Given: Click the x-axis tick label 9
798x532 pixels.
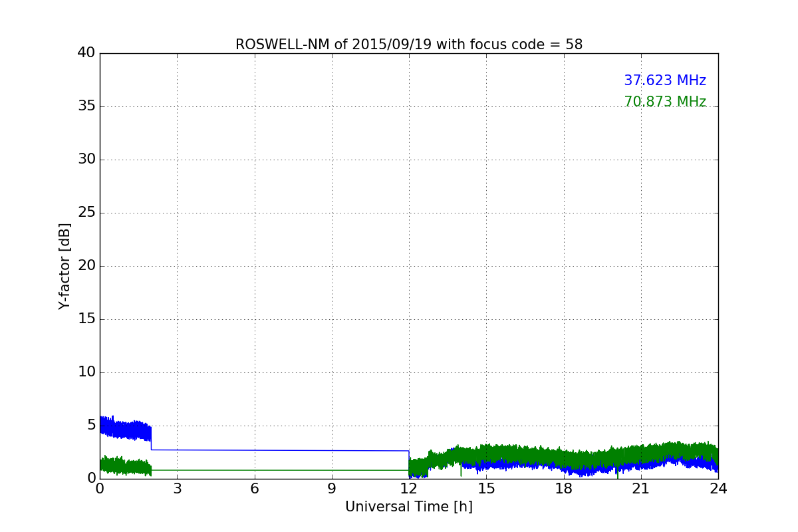Looking at the screenshot, I should pos(332,489).
